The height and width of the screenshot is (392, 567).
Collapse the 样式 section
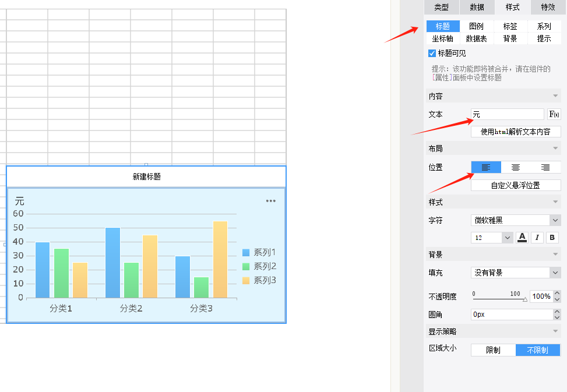click(555, 202)
